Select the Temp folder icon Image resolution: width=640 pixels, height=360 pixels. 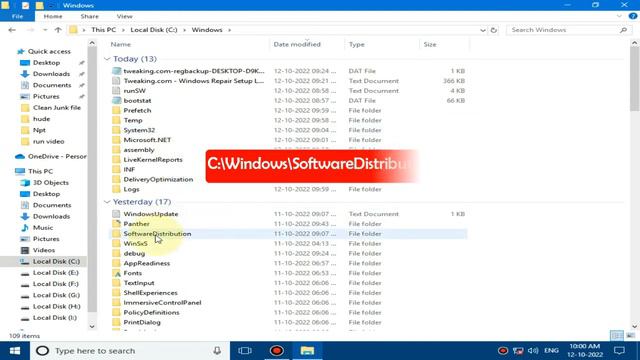pos(116,120)
